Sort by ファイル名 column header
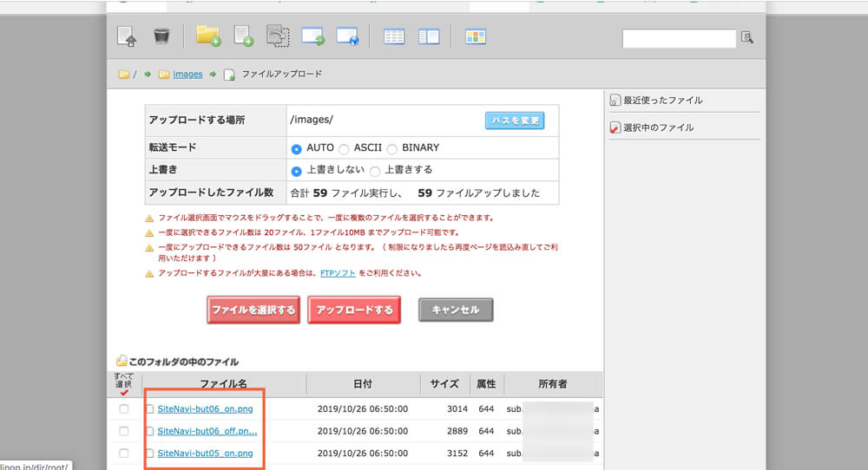The height and width of the screenshot is (470, 868). click(x=224, y=384)
